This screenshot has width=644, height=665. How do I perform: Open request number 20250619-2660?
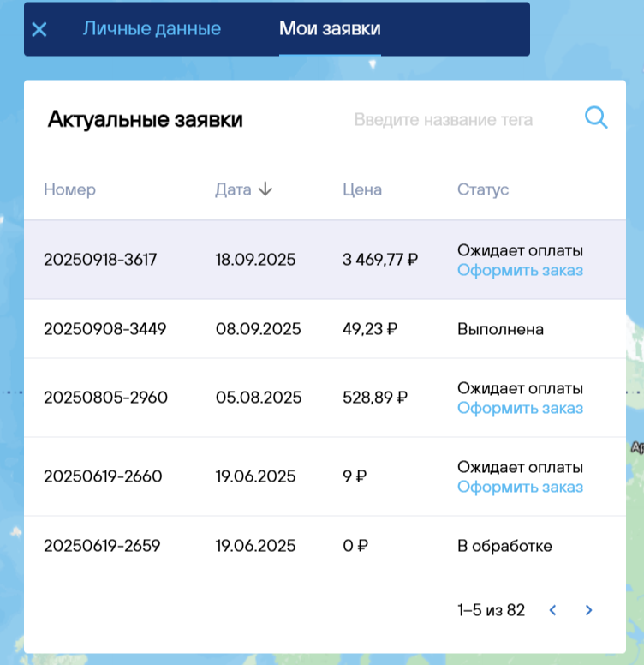[x=103, y=476]
